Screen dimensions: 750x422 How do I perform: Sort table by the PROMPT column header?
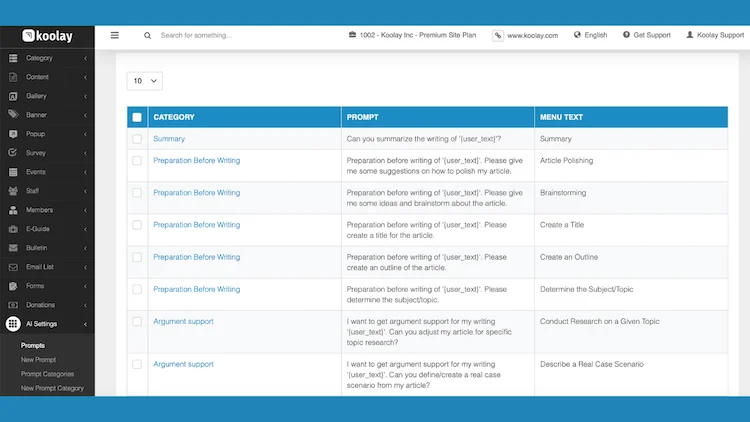(363, 117)
